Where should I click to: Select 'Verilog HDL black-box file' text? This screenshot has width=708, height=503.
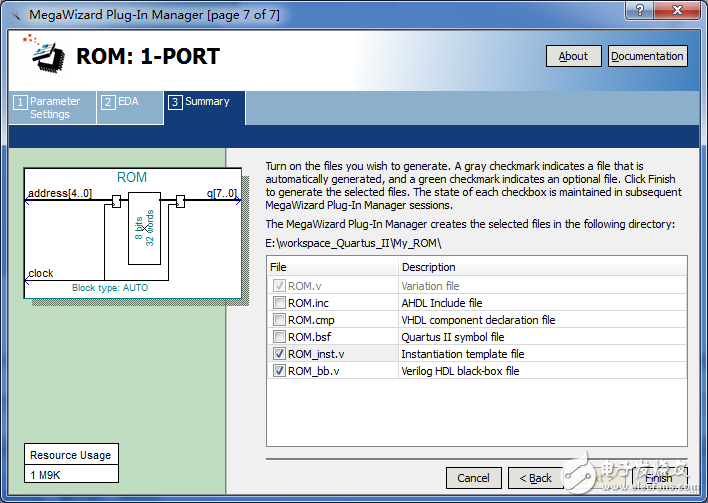coord(461,371)
